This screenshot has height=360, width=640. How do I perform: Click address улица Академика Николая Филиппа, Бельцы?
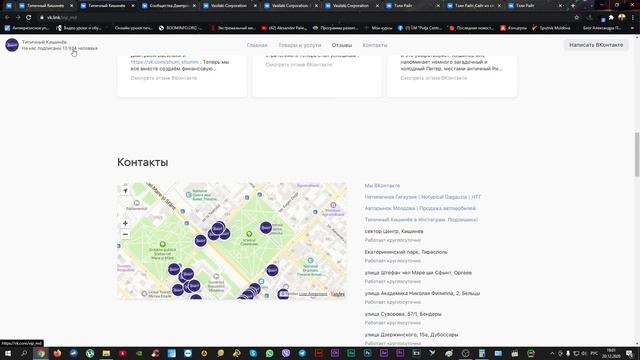tap(422, 293)
